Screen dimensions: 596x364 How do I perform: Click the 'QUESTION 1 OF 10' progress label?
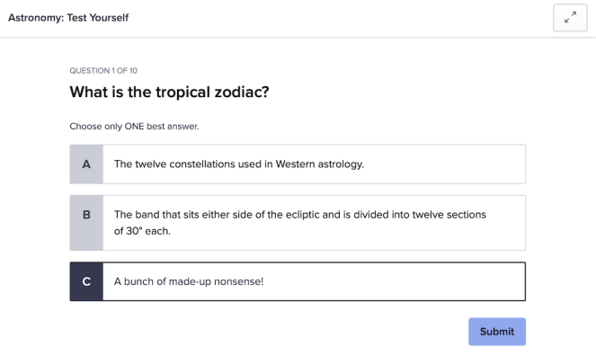[103, 70]
